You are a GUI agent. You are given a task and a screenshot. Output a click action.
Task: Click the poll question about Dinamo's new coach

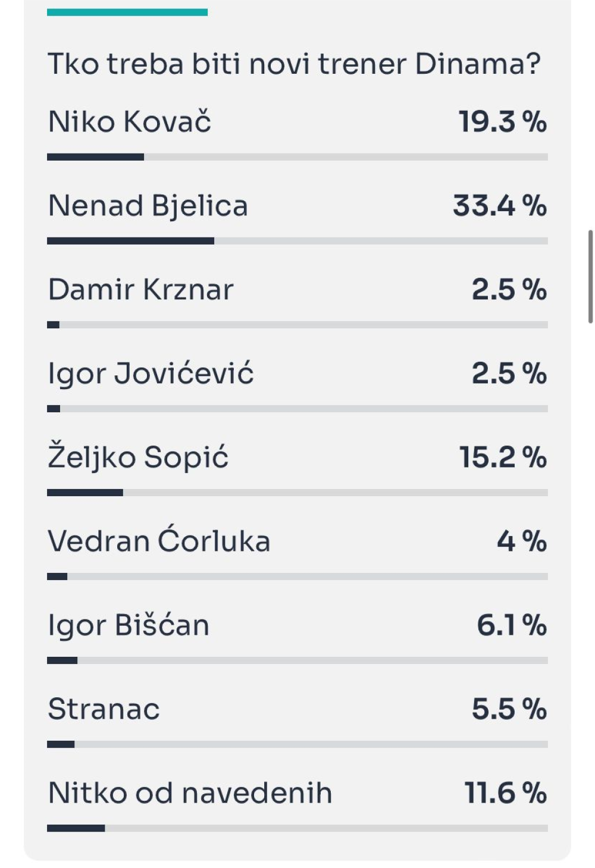(x=294, y=64)
